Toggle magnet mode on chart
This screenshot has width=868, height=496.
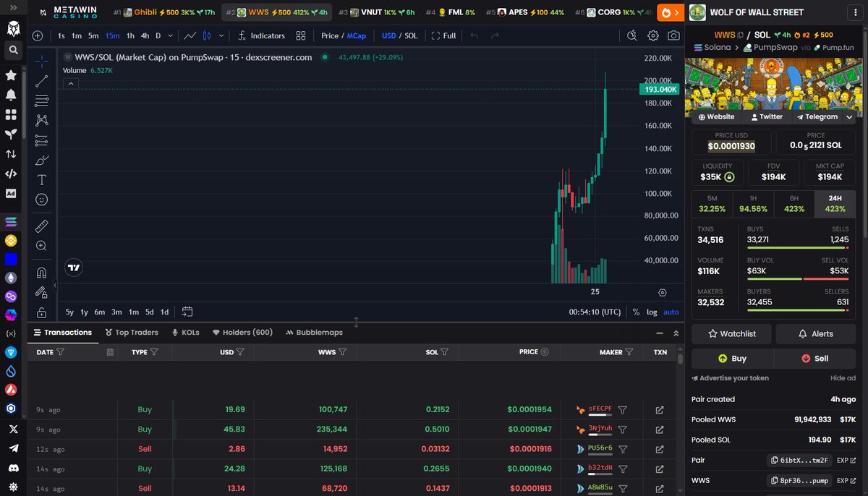tap(41, 273)
